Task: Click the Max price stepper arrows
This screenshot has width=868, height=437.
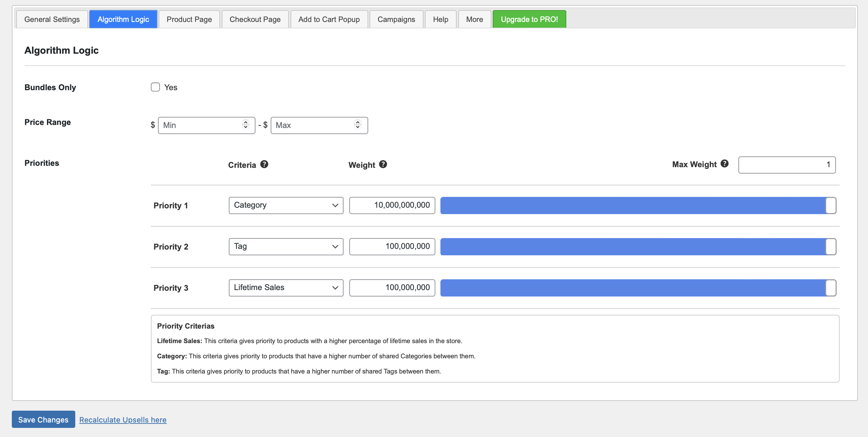Action: pos(358,125)
